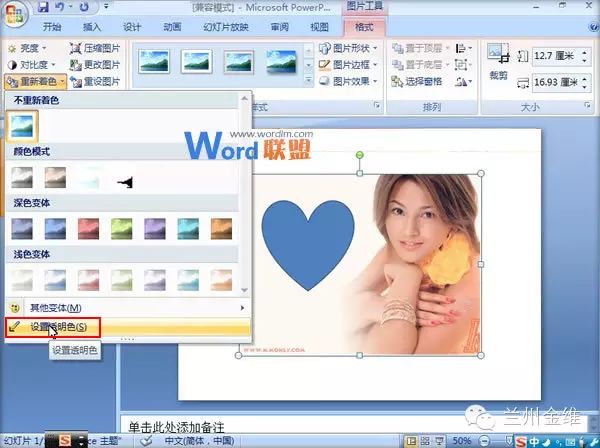Open 选择窗格 selection pane
This screenshot has width=600, height=448.
coord(417,81)
